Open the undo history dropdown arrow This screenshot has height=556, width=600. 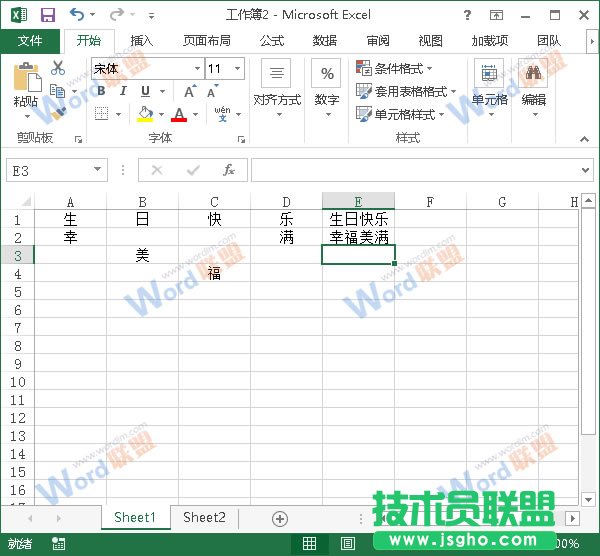tap(93, 15)
